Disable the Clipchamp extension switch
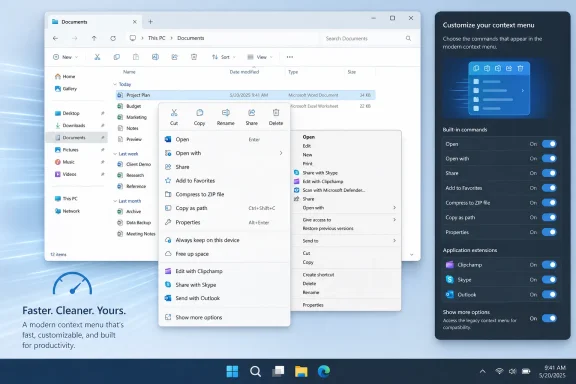Image resolution: width=576 pixels, height=384 pixels. [549, 265]
